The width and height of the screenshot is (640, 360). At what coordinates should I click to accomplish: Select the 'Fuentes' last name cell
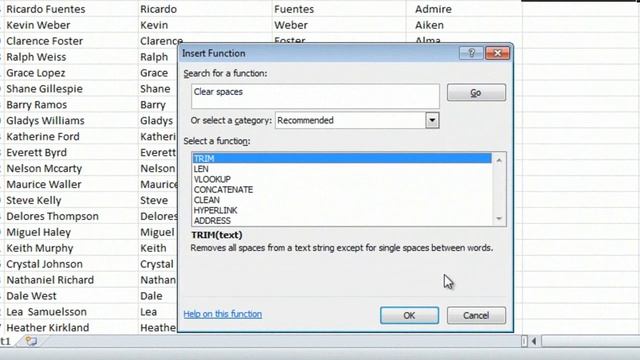click(x=339, y=9)
